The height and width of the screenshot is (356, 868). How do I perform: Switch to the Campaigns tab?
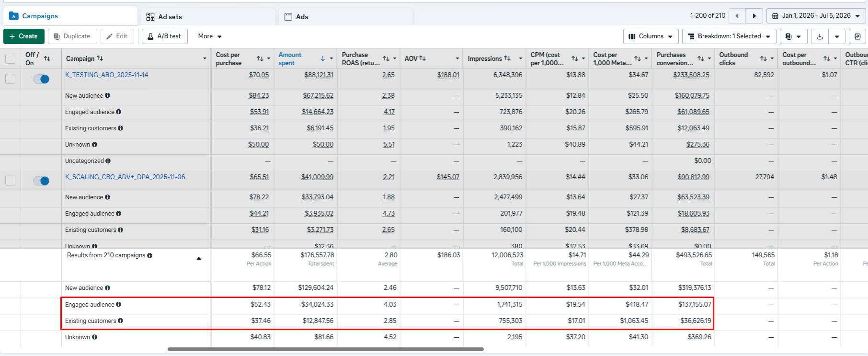[70, 16]
